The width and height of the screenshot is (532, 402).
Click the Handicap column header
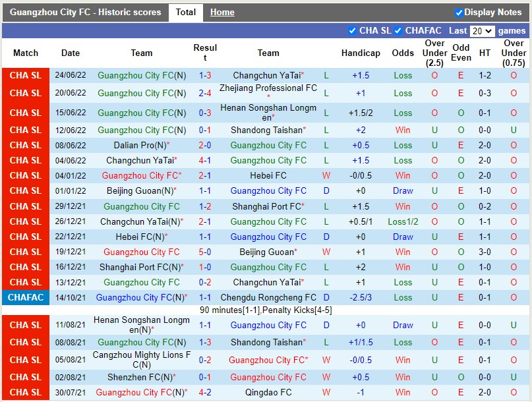[x=361, y=53]
